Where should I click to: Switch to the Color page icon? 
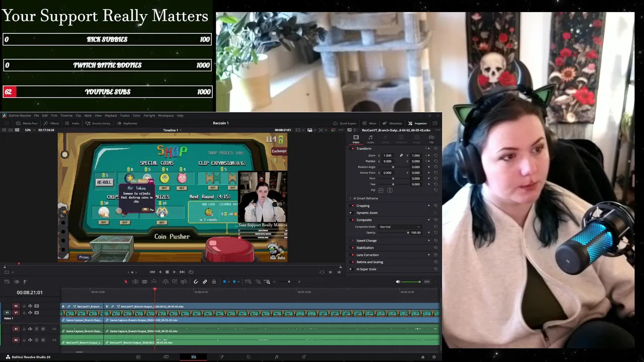click(x=249, y=357)
